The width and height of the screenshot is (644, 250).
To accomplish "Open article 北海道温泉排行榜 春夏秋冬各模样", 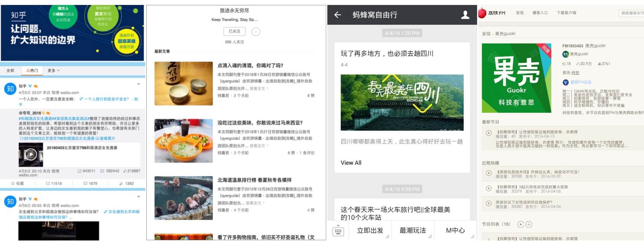I will (x=254, y=180).
